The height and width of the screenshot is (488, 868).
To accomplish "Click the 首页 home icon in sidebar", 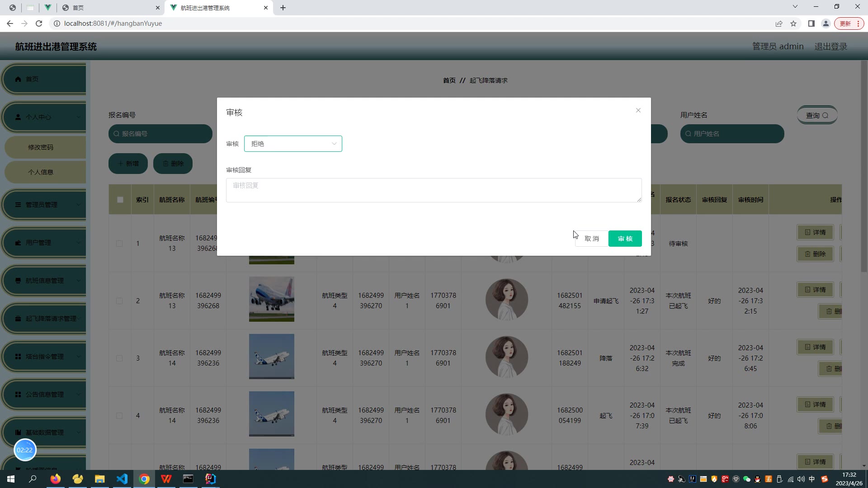I will coord(18,79).
